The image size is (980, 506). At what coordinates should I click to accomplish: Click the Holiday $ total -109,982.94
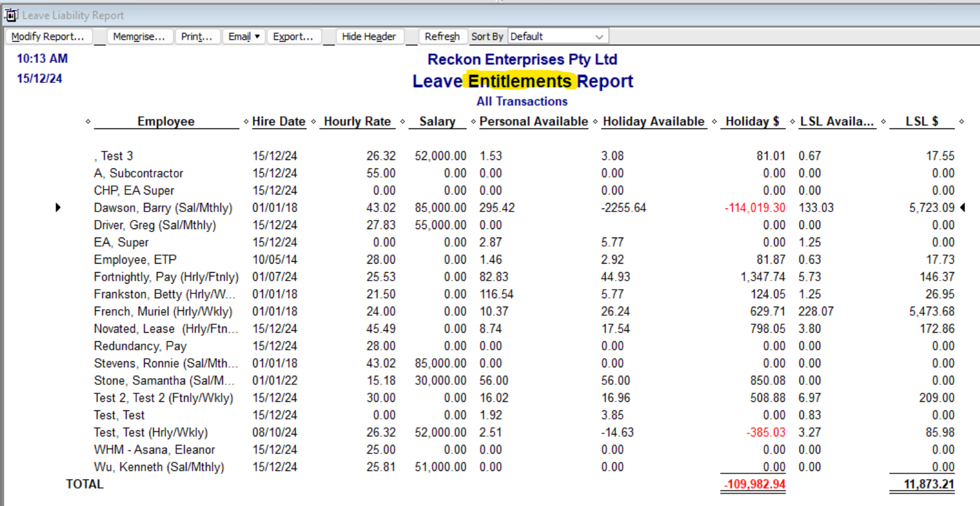(x=753, y=484)
